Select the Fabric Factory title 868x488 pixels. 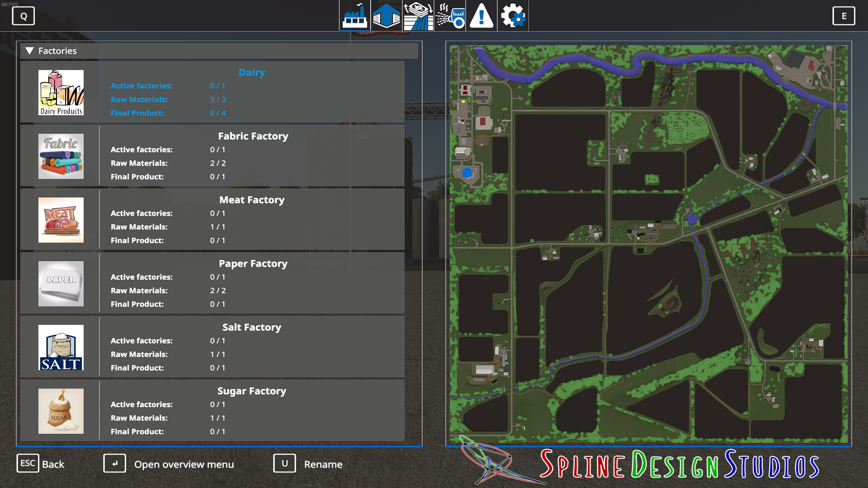click(253, 136)
